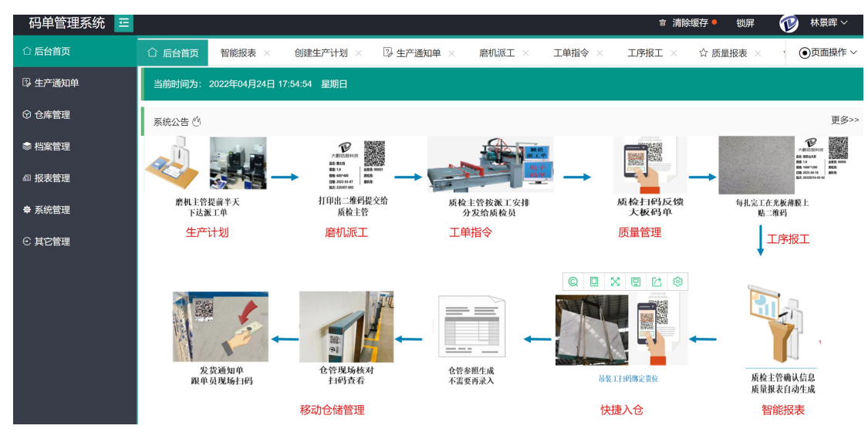
Task: Switch to the 工单指令 tab
Action: 571,53
